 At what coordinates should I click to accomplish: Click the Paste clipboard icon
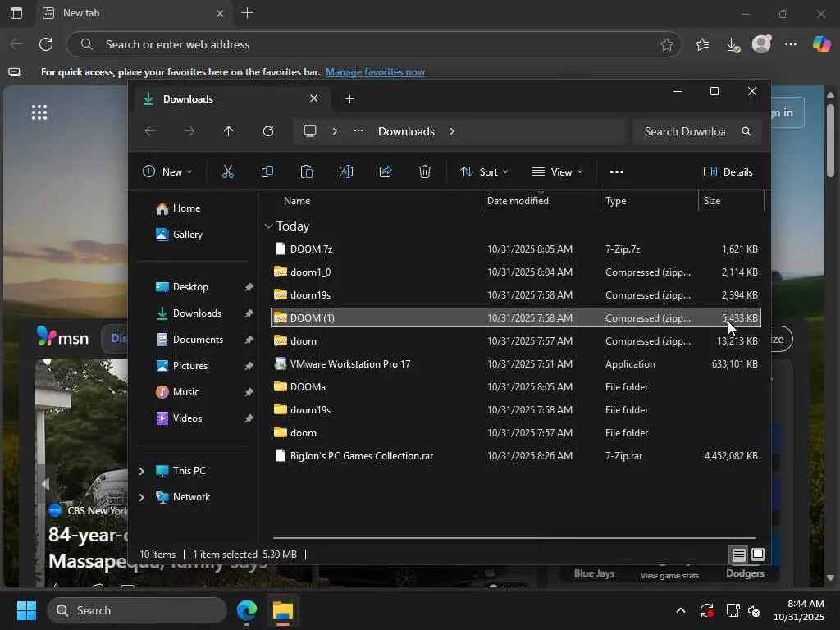(307, 171)
